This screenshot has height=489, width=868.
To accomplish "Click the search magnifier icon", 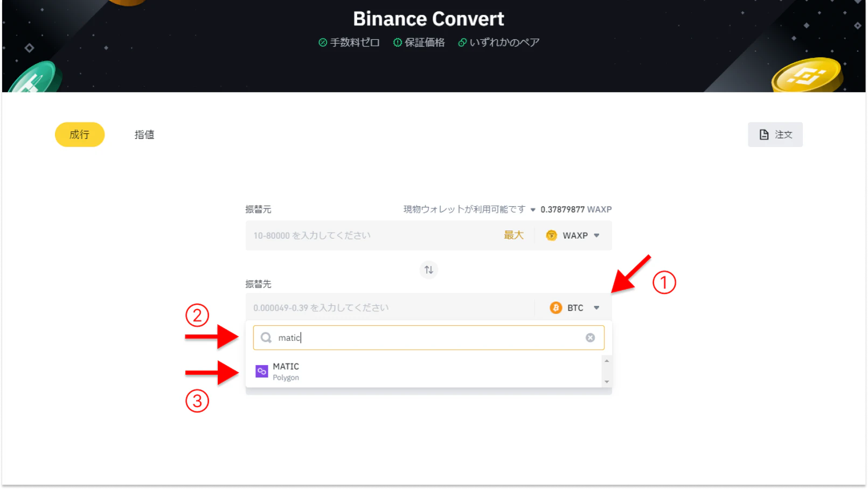I will coord(266,338).
